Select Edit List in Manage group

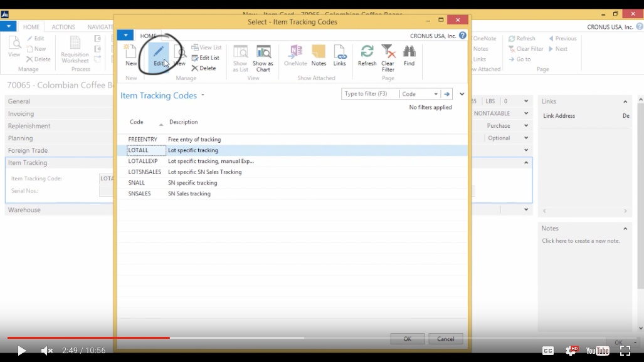click(205, 58)
